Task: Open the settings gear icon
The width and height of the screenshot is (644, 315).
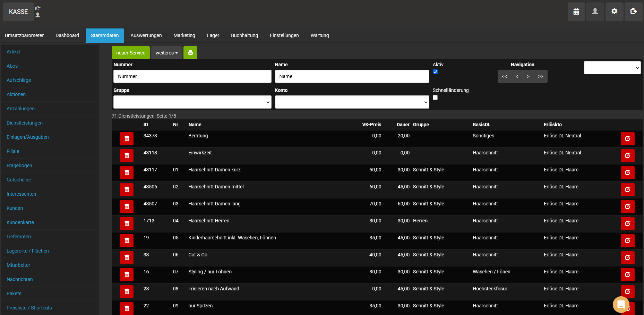Action: point(614,12)
